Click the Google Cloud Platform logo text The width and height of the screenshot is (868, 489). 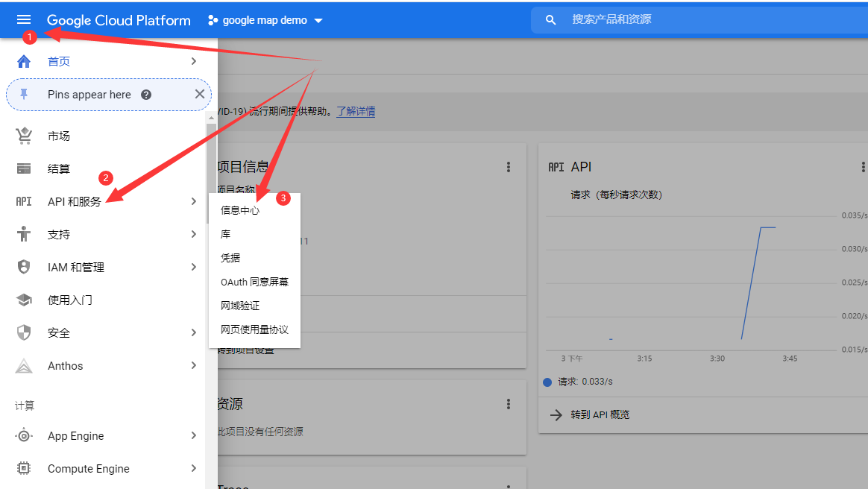119,20
